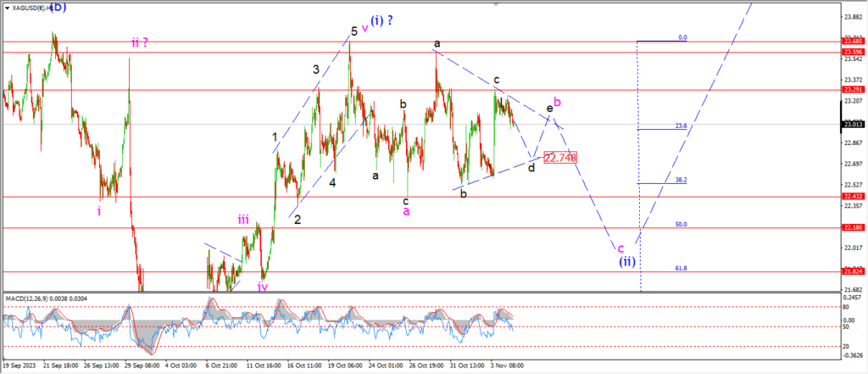Click the 3 Nov 08:00 time label

click(507, 366)
